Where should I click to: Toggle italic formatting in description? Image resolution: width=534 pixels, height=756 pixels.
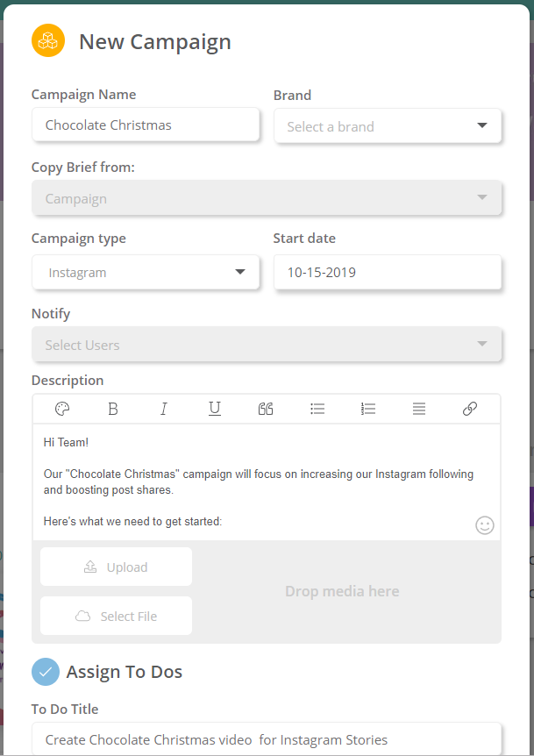coord(164,409)
